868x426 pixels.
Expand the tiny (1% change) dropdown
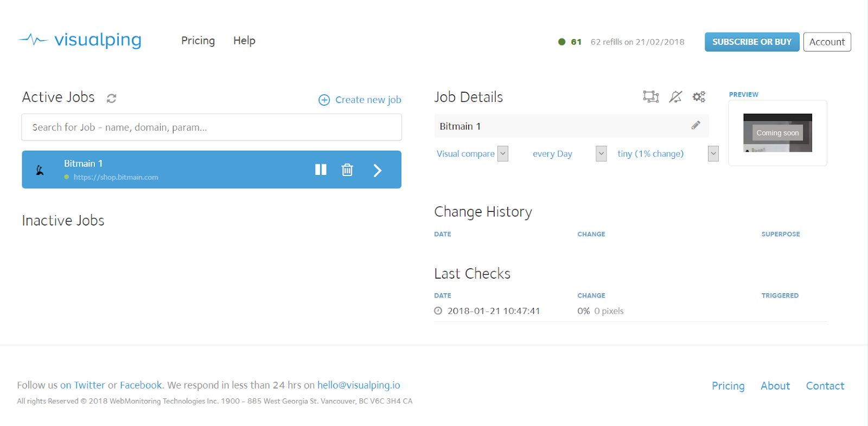(x=713, y=154)
